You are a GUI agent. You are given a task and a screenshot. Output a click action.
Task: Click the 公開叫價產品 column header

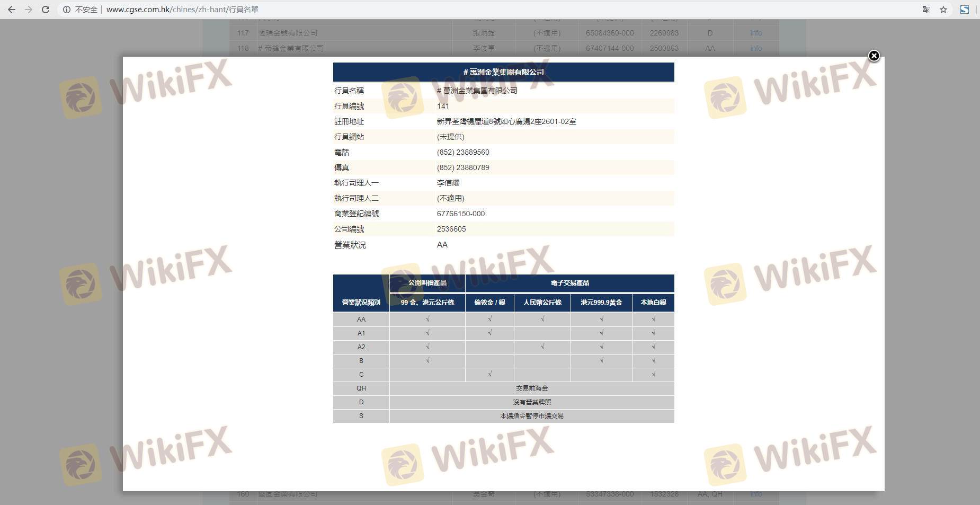tap(427, 283)
